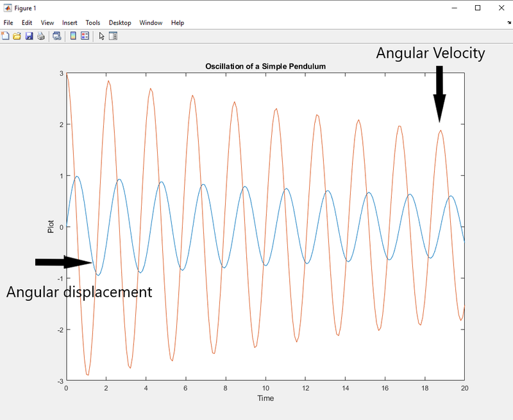Open the Insert menu

tap(69, 22)
